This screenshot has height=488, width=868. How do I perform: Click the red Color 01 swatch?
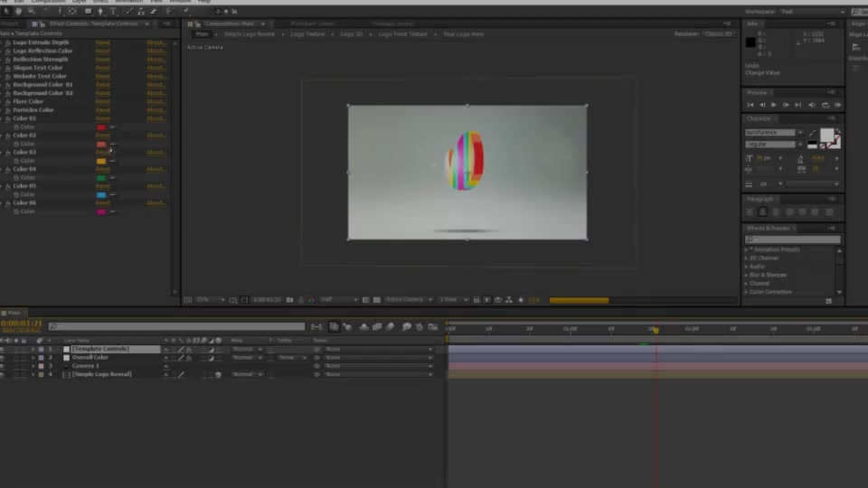[100, 127]
